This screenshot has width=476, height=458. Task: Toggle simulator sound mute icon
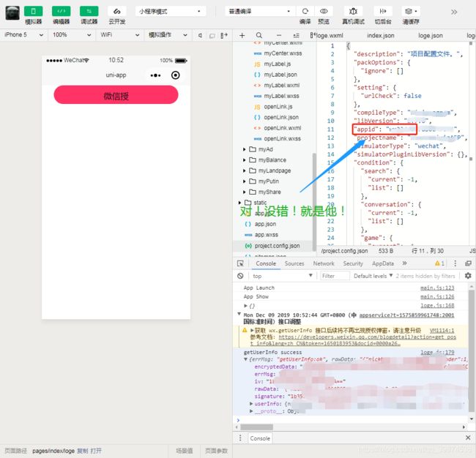coord(200,36)
